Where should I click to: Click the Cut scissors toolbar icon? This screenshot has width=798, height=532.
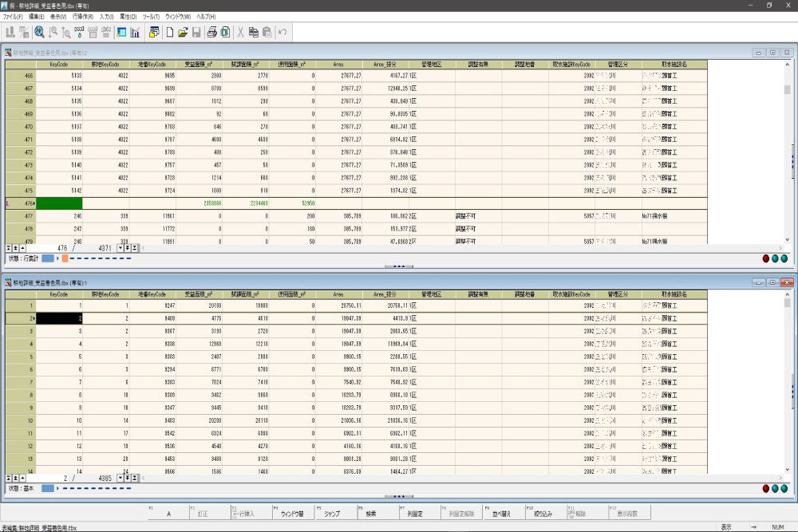click(x=240, y=32)
